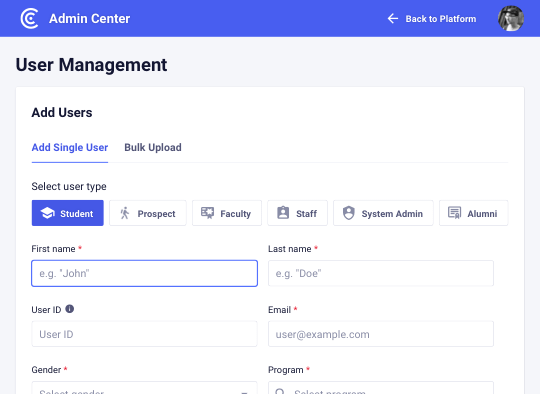Image resolution: width=540 pixels, height=394 pixels.
Task: Select the Student user type
Action: click(68, 213)
